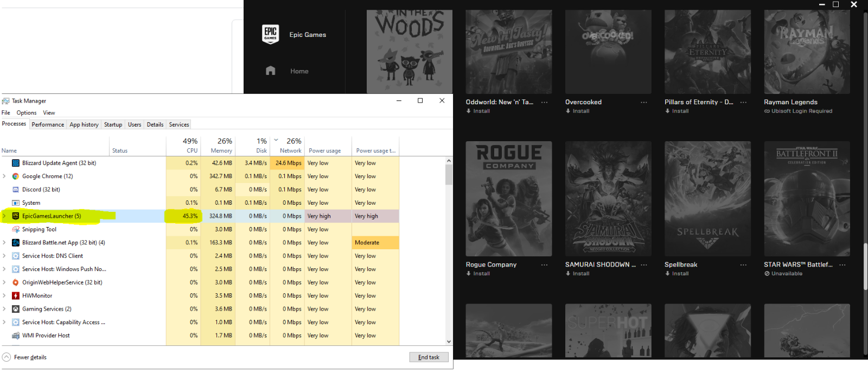The image size is (868, 372).
Task: Open more options for Oddworld New 'n' Tasty
Action: pyautogui.click(x=544, y=102)
